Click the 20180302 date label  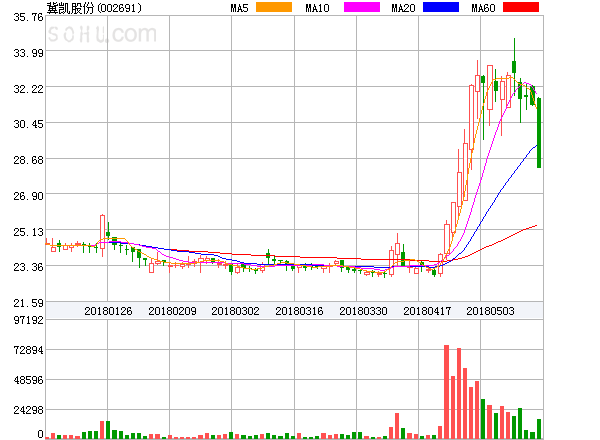(235, 311)
